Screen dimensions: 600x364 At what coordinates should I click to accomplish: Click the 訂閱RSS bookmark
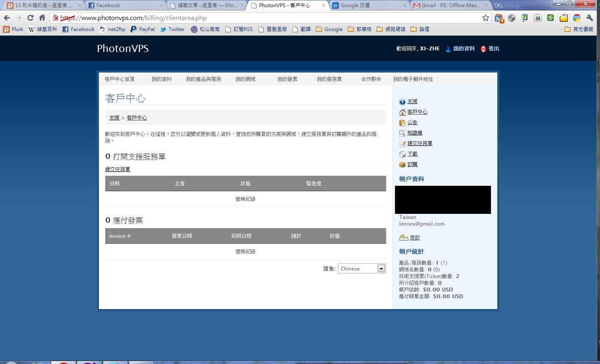coord(239,29)
